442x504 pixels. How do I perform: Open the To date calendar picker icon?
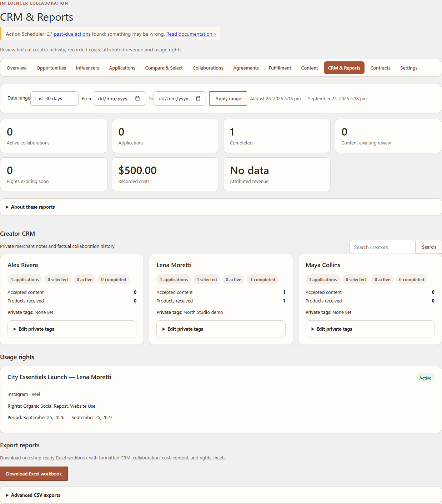coord(198,98)
